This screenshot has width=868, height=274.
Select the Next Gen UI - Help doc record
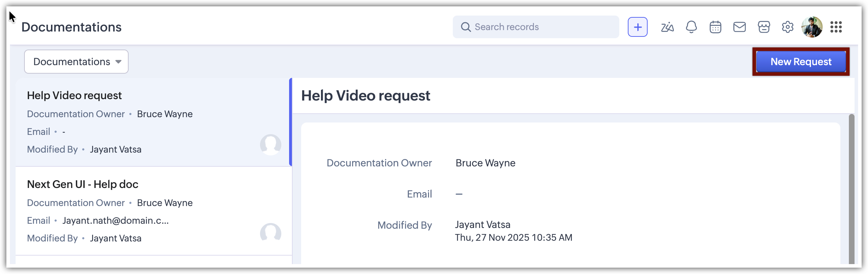click(x=83, y=184)
